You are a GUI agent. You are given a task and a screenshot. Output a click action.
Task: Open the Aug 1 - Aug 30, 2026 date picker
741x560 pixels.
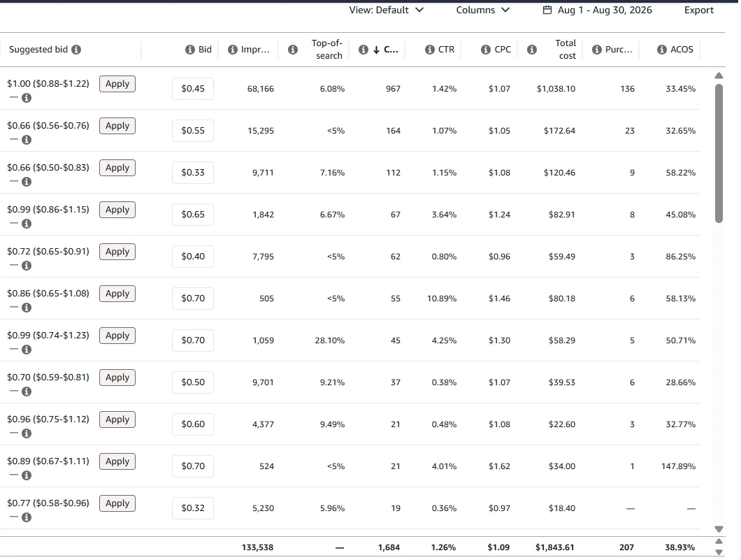(x=597, y=10)
